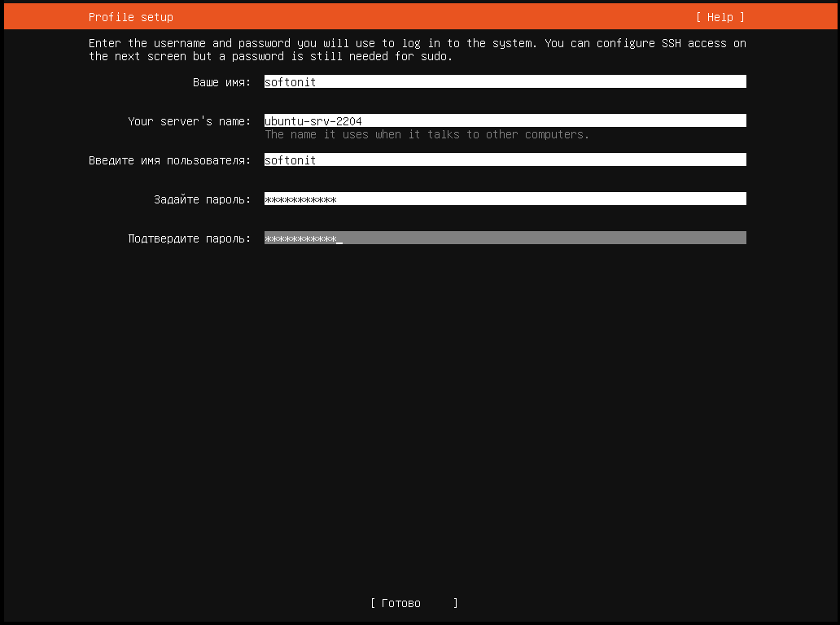Focus the Ваше имя input field
The width and height of the screenshot is (840, 625).
(x=505, y=82)
